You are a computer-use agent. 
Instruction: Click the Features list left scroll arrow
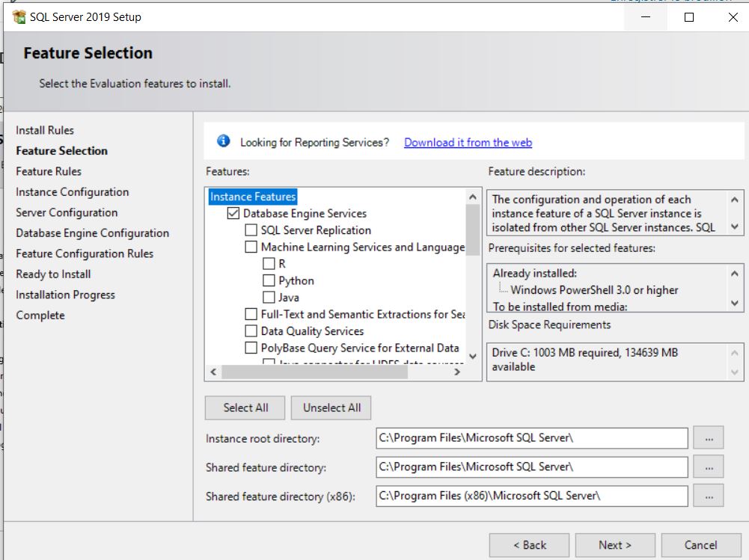tap(213, 372)
